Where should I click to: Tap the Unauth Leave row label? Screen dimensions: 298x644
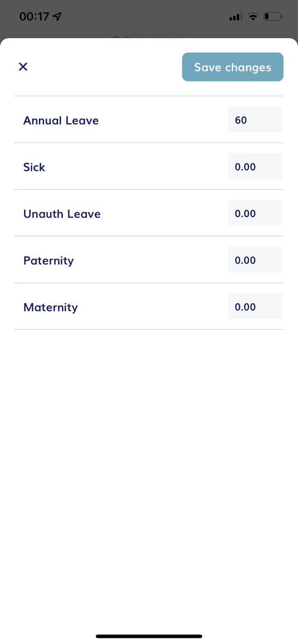click(62, 214)
